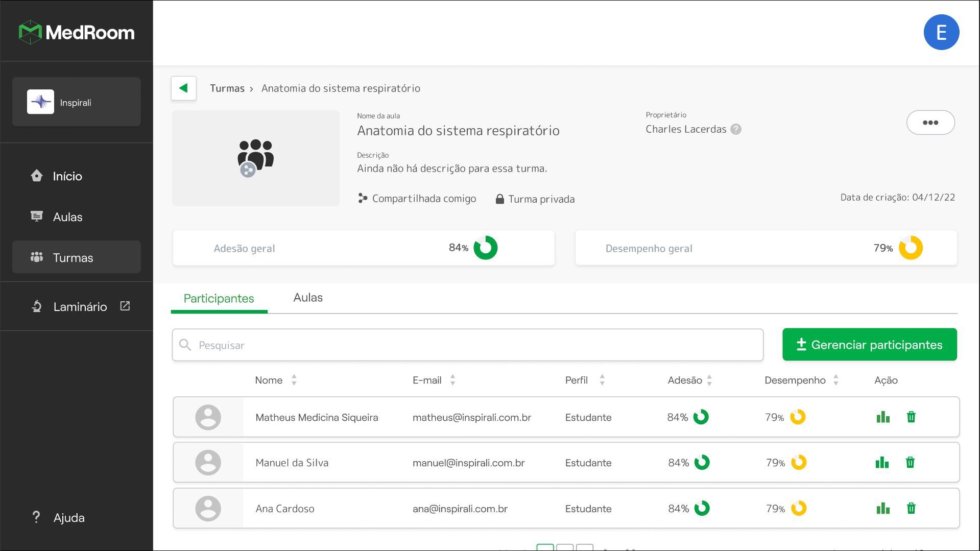Switch to the Aulas tab
980x551 pixels.
point(308,298)
